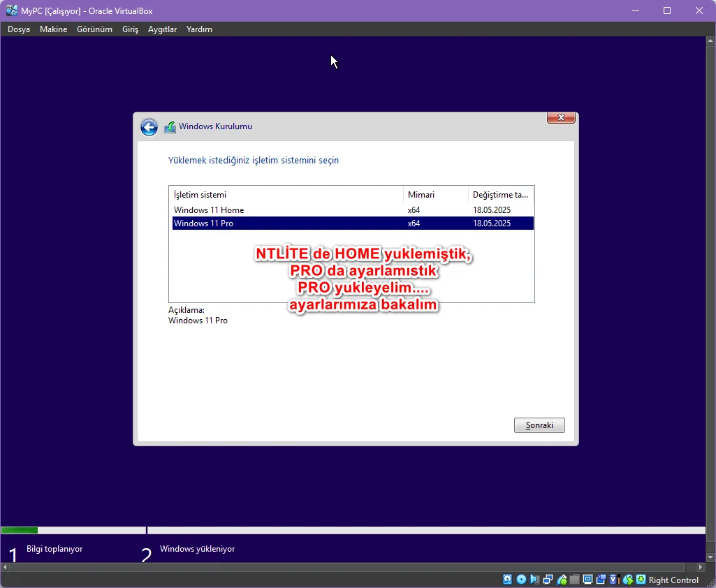
Task: Click the network adapter status icon
Action: [x=548, y=580]
